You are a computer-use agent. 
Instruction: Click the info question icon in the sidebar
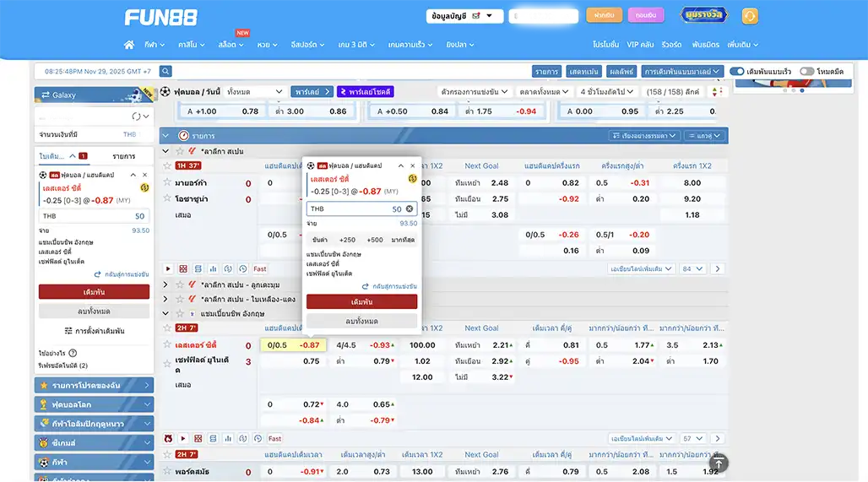[x=73, y=353]
